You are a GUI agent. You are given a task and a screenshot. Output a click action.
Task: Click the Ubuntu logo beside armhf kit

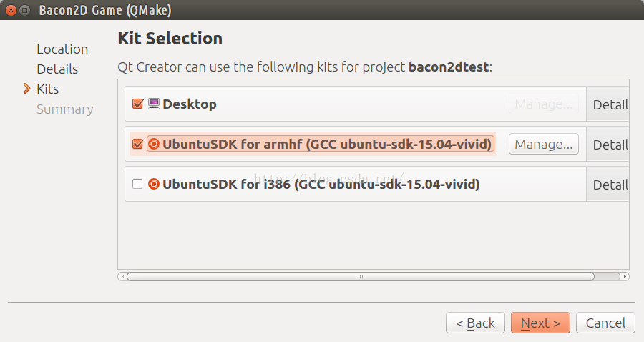(154, 144)
